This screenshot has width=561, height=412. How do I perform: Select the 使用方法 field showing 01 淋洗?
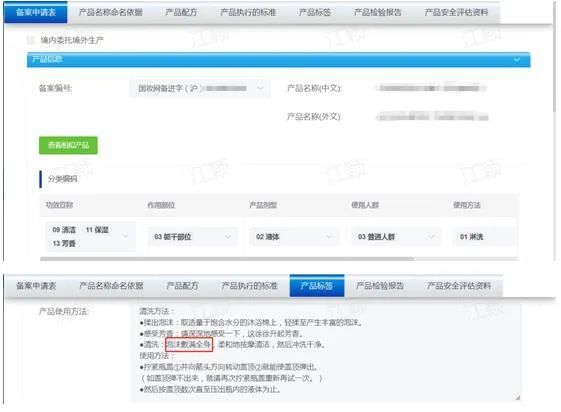point(484,237)
